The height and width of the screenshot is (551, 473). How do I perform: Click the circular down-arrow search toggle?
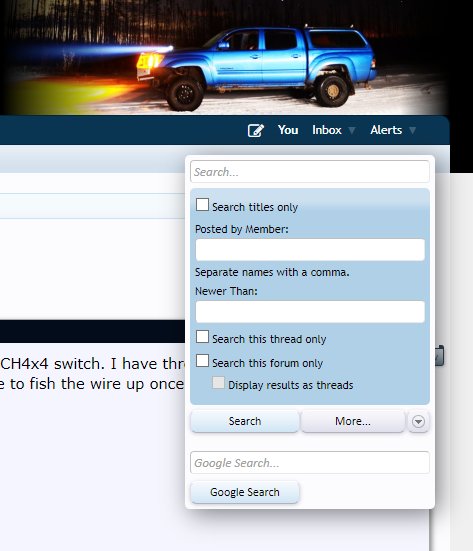(x=418, y=421)
